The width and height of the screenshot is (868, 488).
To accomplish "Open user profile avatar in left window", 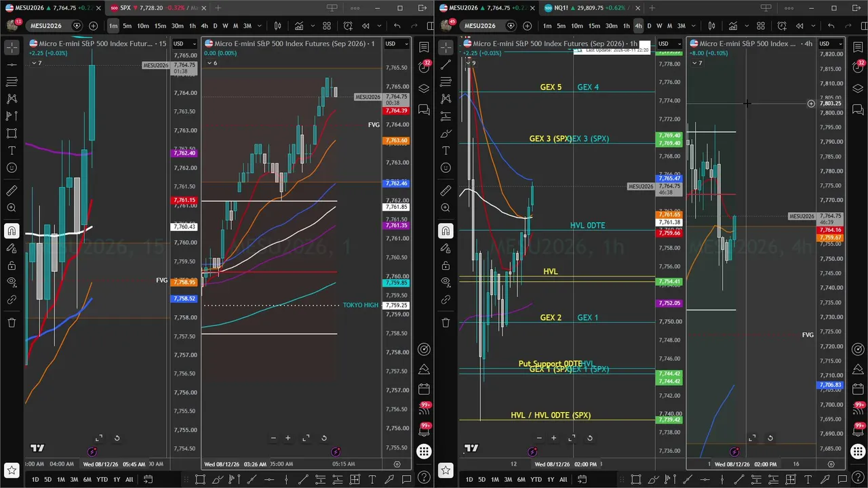I will coord(13,25).
